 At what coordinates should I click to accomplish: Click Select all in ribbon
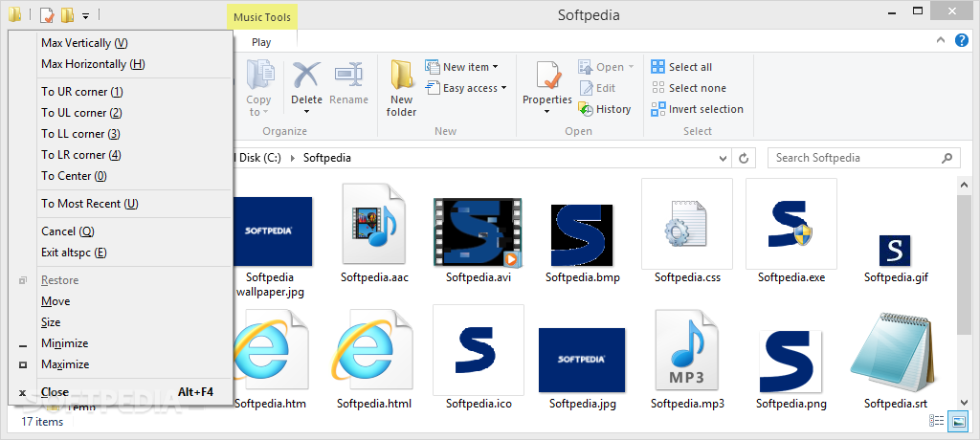click(681, 67)
